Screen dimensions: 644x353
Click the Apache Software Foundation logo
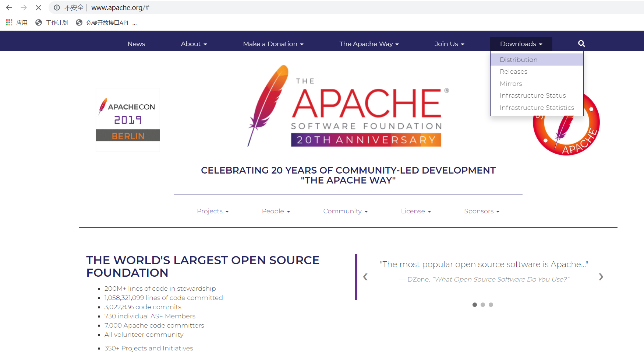348,106
